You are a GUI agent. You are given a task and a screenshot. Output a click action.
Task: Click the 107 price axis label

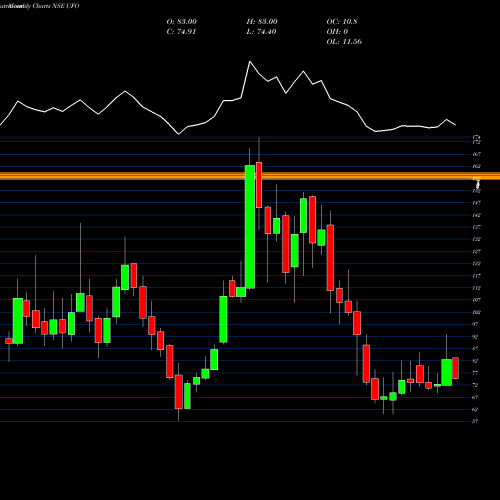click(x=477, y=300)
